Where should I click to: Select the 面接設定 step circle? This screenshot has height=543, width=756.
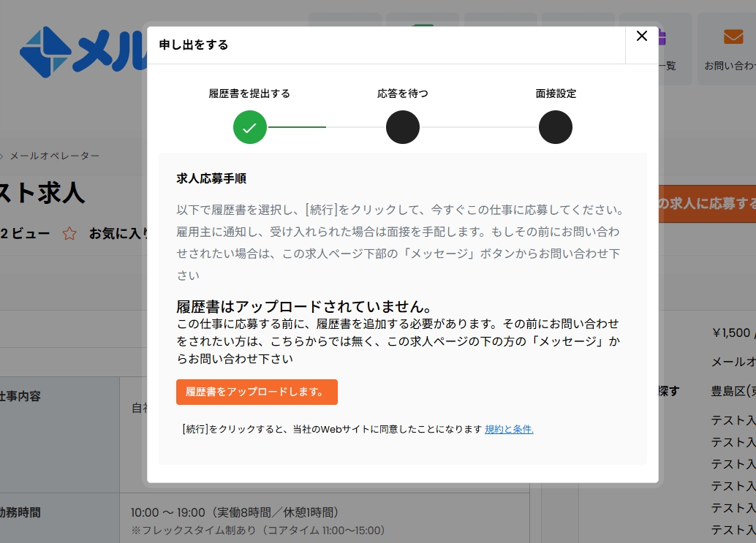(556, 126)
